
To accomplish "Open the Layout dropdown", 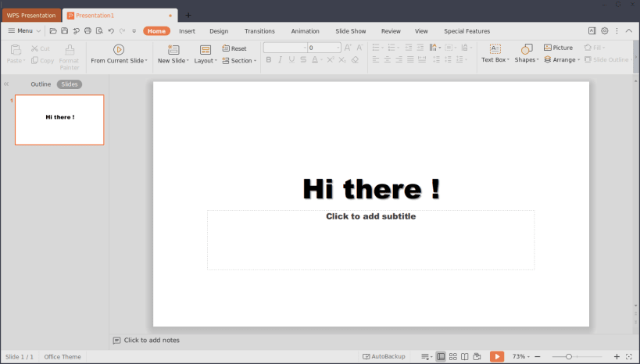I will coord(206,60).
